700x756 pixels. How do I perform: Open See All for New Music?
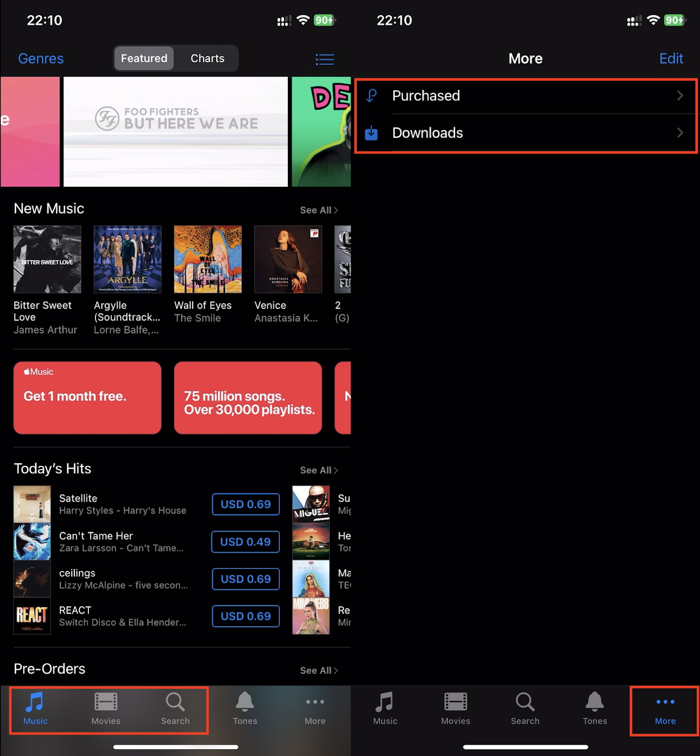pyautogui.click(x=319, y=210)
